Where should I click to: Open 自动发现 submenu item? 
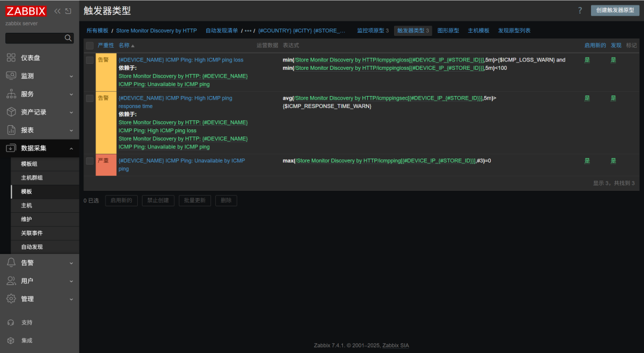45,247
